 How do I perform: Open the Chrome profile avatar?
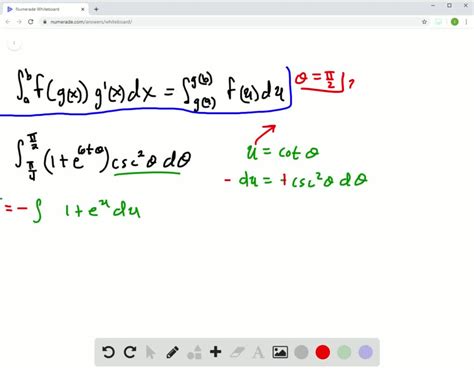point(454,22)
